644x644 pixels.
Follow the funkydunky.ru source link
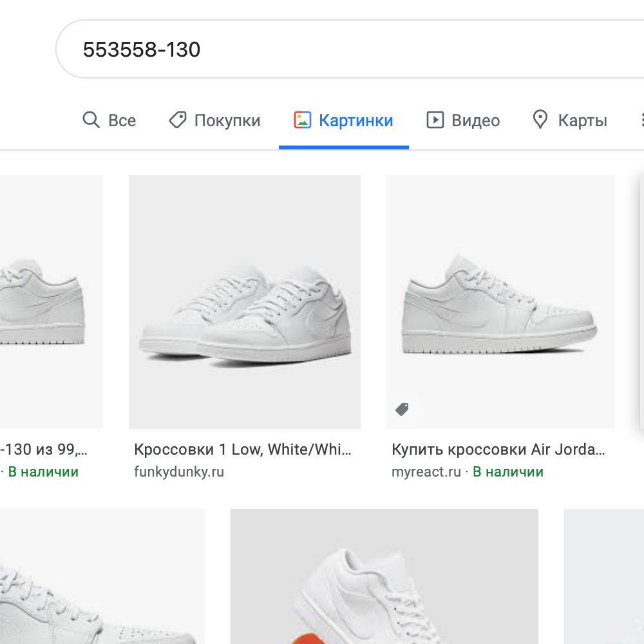[179, 472]
